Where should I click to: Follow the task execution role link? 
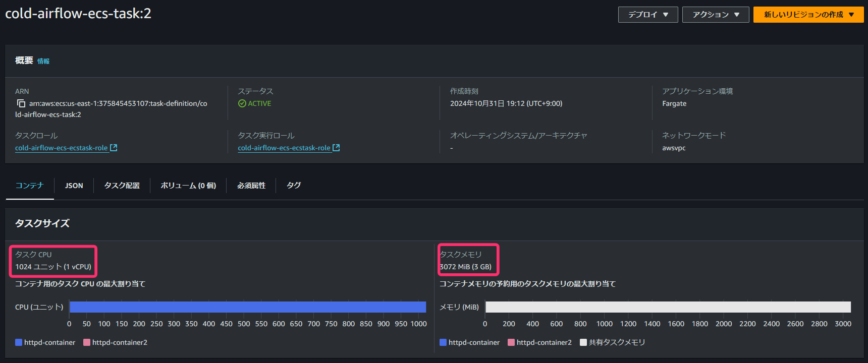284,148
